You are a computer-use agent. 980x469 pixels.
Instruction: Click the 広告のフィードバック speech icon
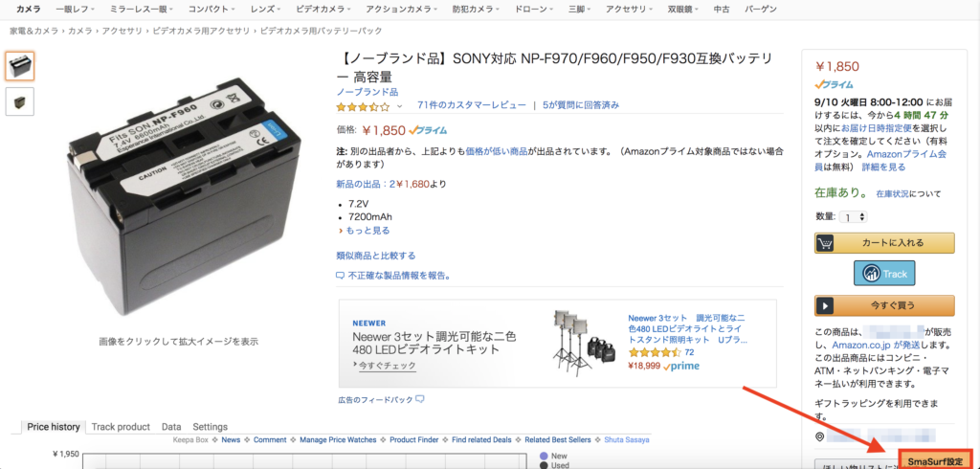[420, 399]
